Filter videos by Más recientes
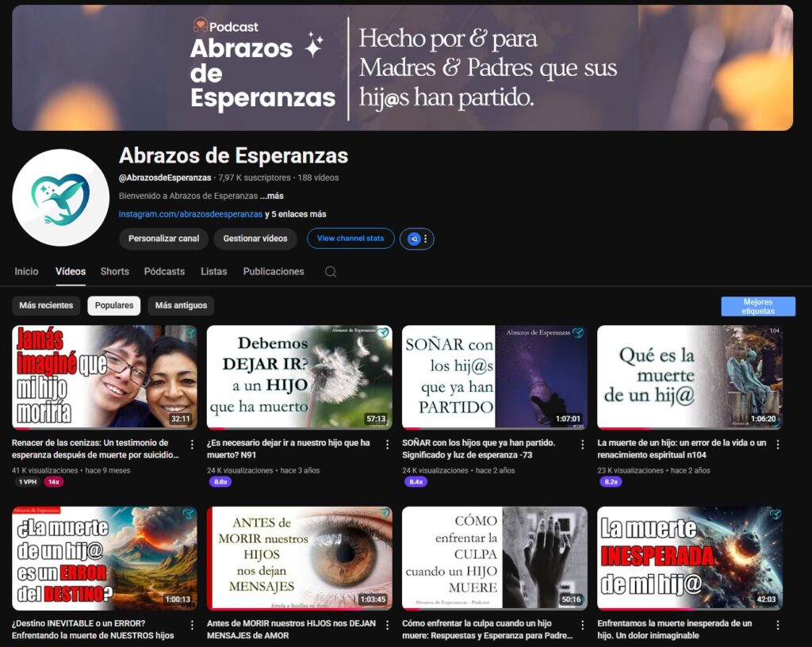The height and width of the screenshot is (647, 812). click(46, 305)
